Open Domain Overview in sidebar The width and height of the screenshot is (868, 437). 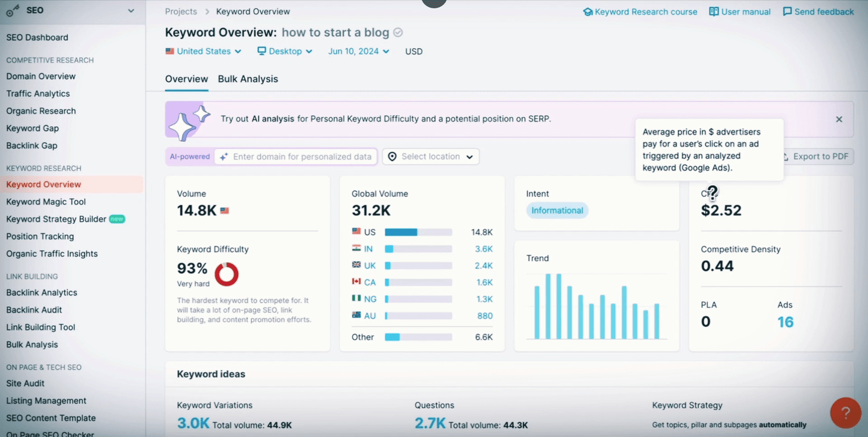tap(41, 77)
